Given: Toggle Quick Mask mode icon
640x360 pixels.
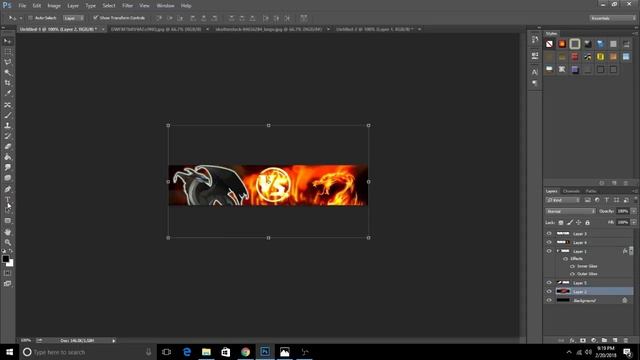Looking at the screenshot, I should [7, 273].
